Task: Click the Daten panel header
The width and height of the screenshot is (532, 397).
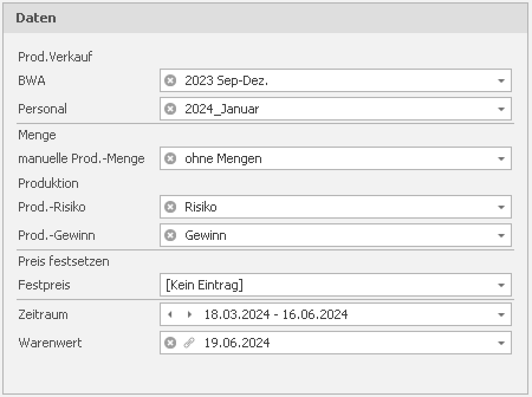Action: click(x=266, y=18)
